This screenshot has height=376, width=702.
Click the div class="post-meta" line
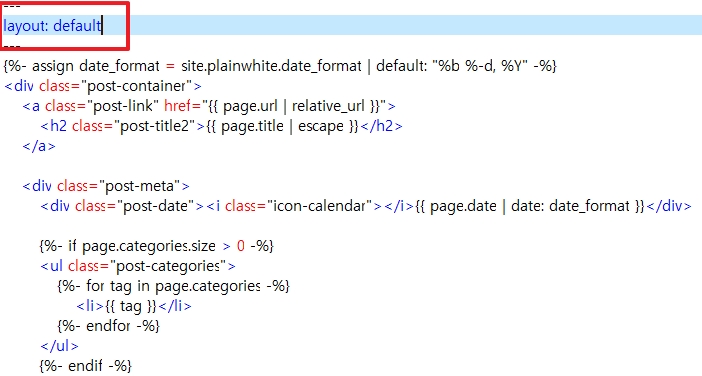pyautogui.click(x=106, y=186)
